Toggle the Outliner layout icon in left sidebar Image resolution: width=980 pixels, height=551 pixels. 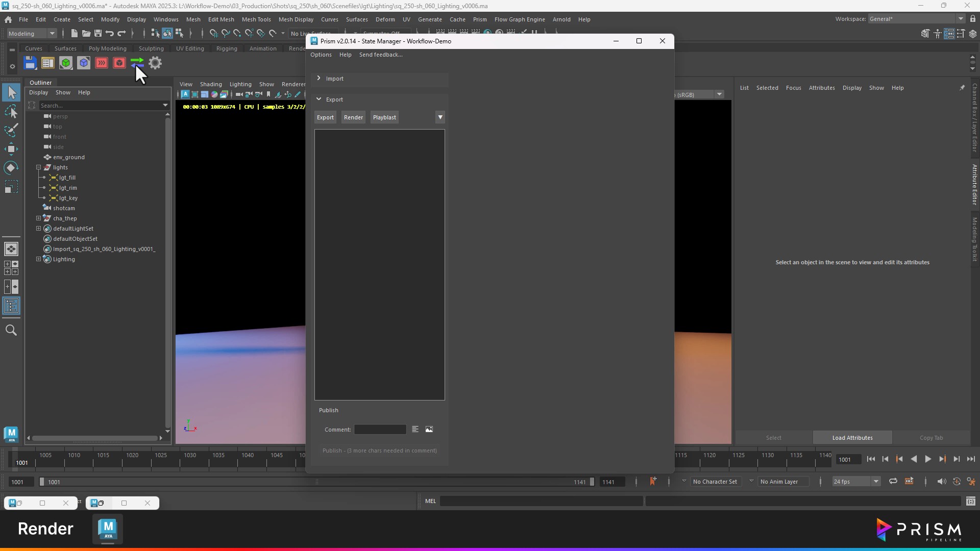coord(11,306)
